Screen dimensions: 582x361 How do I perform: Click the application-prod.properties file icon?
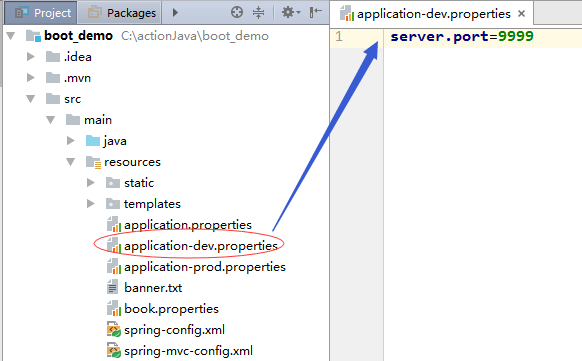point(114,267)
